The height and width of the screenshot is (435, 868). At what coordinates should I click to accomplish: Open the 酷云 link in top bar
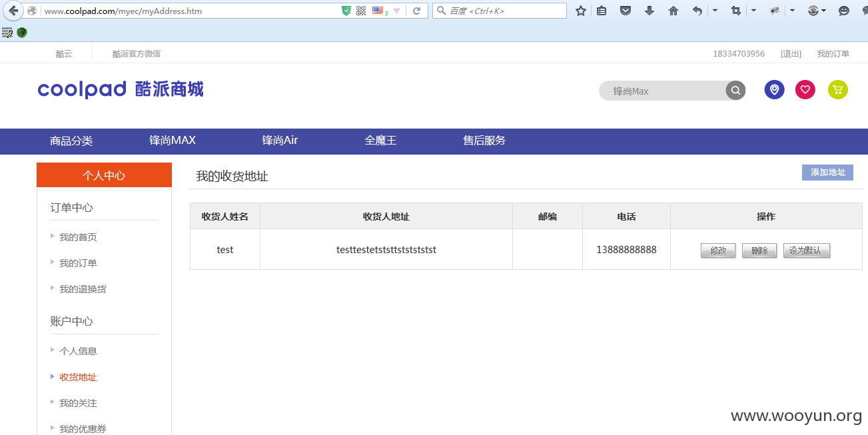click(64, 54)
